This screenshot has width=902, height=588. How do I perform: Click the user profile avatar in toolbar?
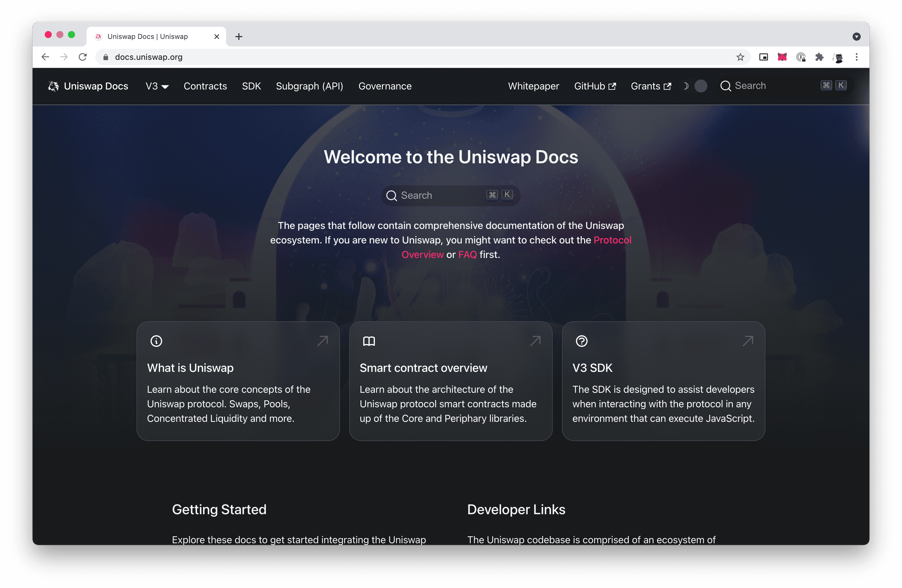tap(838, 57)
